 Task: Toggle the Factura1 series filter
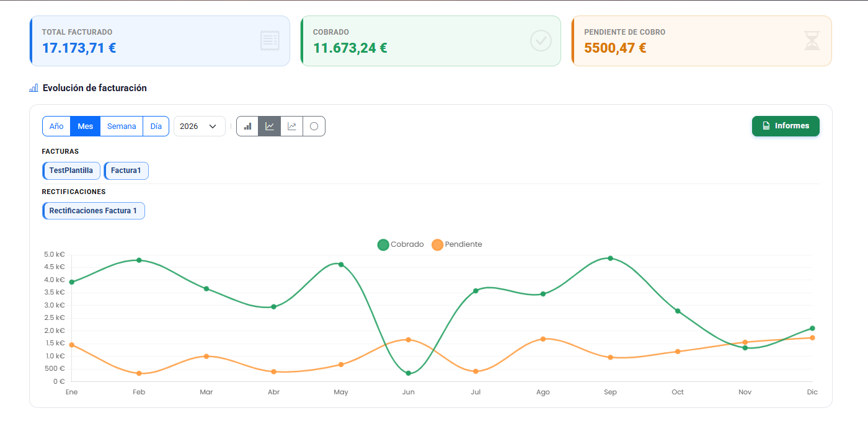(x=126, y=171)
